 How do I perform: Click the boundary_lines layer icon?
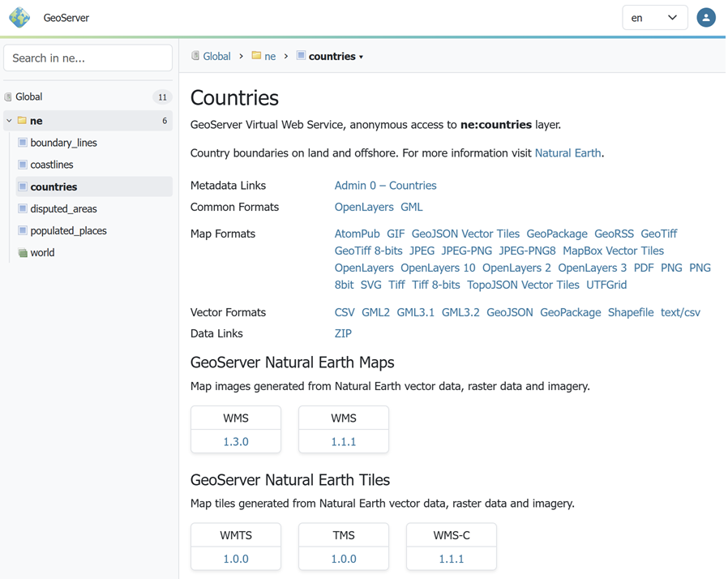(23, 143)
